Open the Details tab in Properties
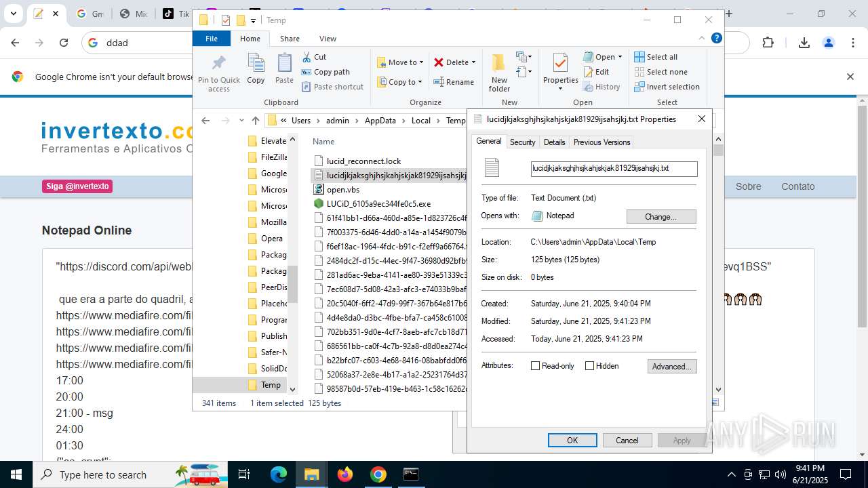Viewport: 868px width, 488px height. tap(554, 142)
